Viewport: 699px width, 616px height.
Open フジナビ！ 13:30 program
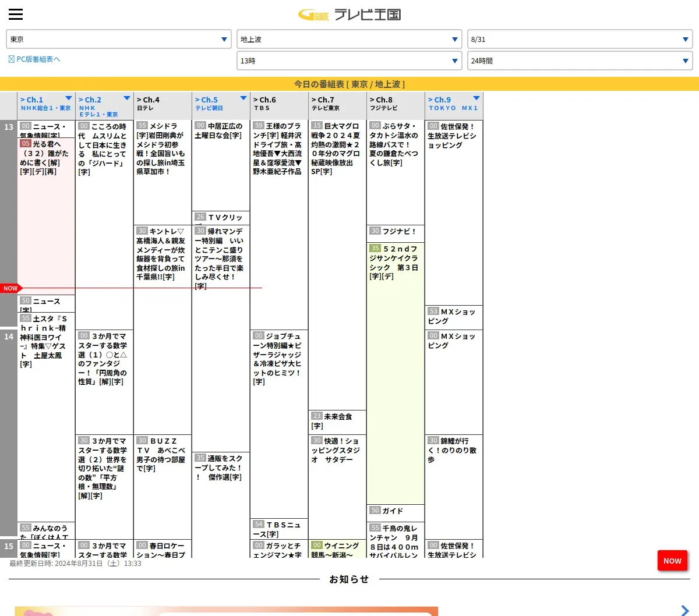tap(396, 233)
